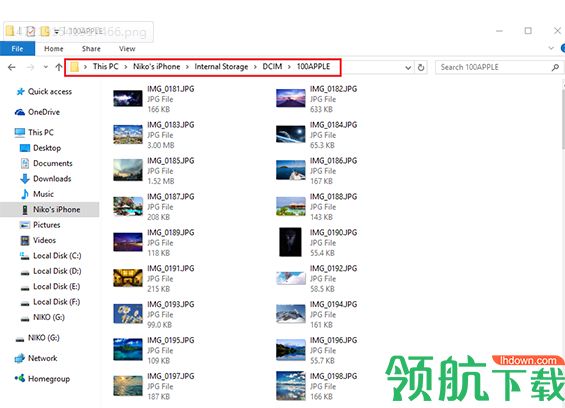Image resolution: width=565 pixels, height=408 pixels.
Task: Open the recent locations dropdown arrow
Action: [x=46, y=67]
